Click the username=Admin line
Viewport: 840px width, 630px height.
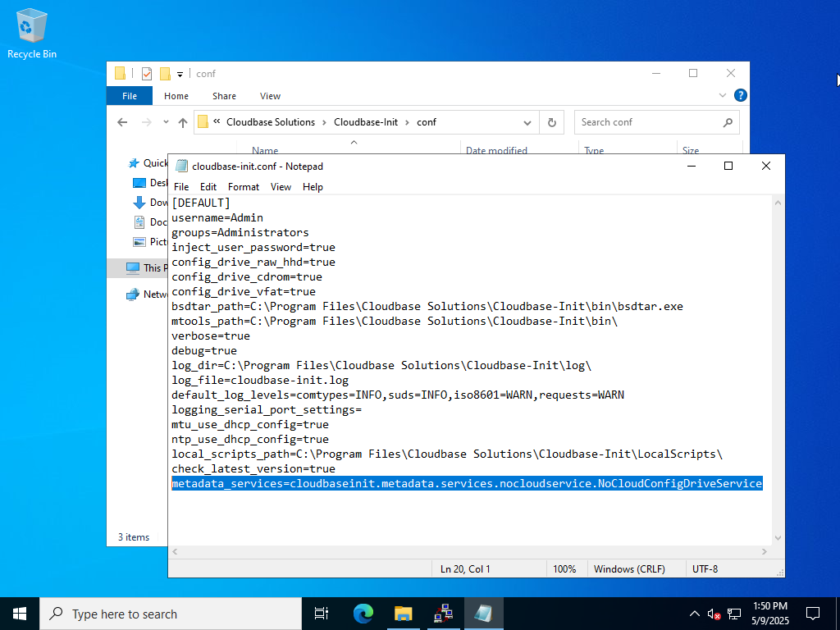[217, 217]
